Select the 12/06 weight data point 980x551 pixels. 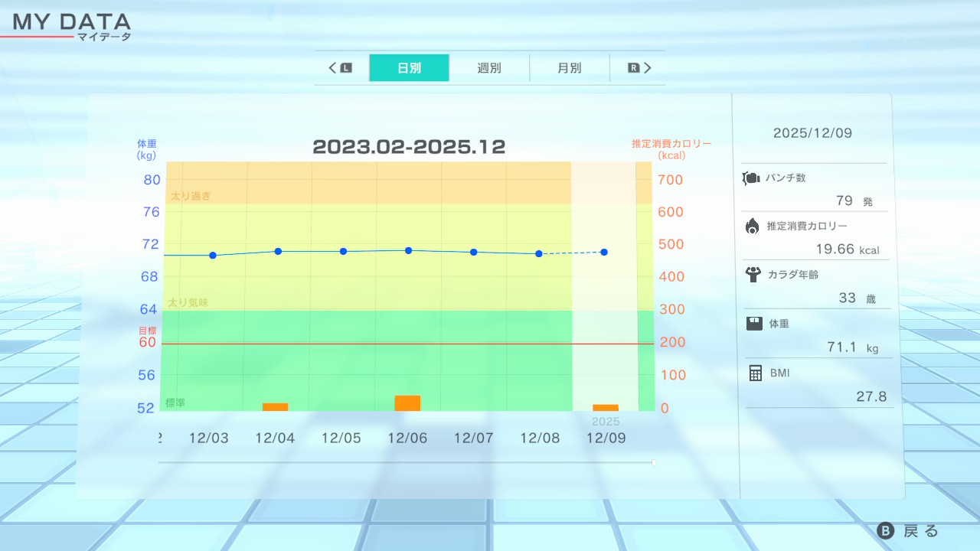408,250
